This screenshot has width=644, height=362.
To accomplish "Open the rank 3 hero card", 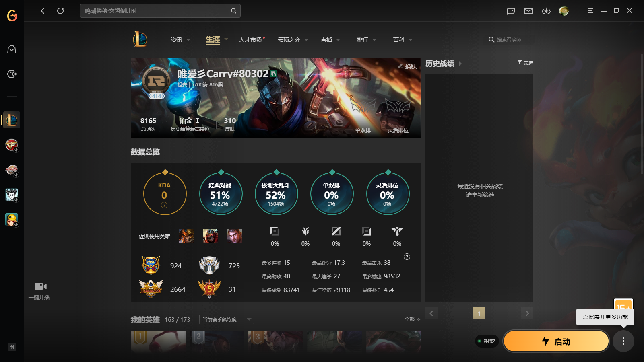I will (x=276, y=342).
